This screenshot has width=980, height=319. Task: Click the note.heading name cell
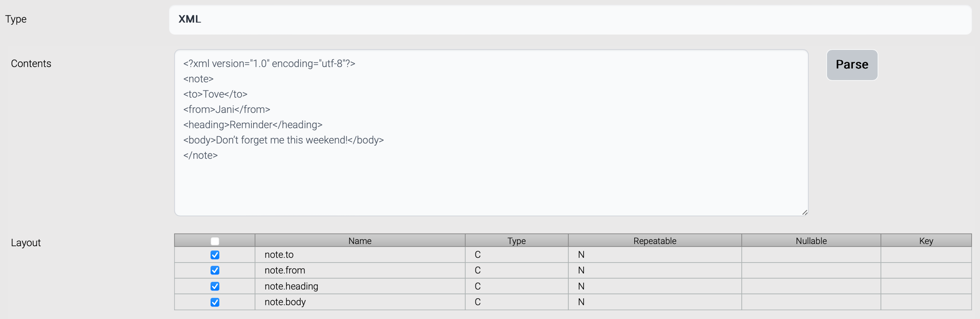291,286
